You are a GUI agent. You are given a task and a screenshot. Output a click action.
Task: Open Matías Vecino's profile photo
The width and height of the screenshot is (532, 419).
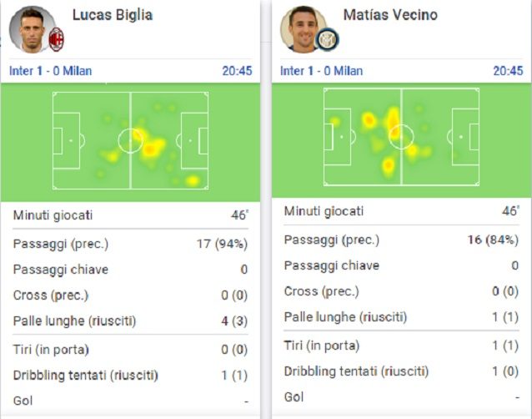[x=303, y=30]
